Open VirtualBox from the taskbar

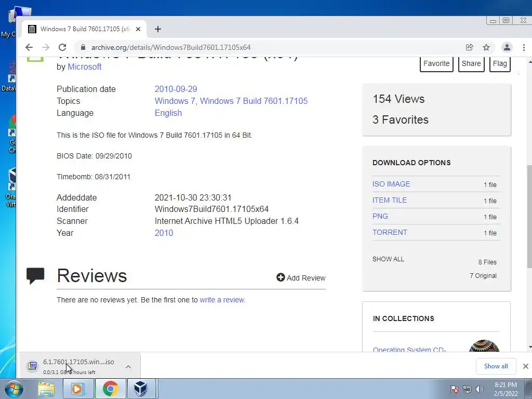click(140, 389)
